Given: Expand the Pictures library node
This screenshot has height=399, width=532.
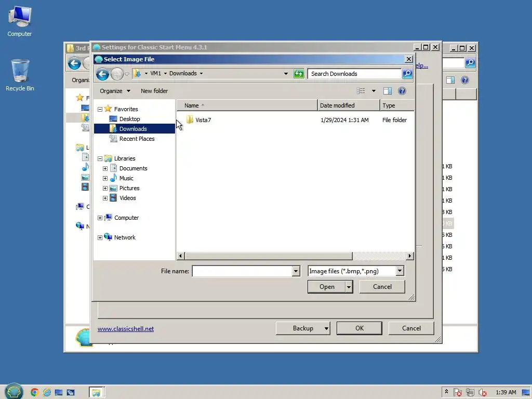Looking at the screenshot, I should pyautogui.click(x=105, y=188).
